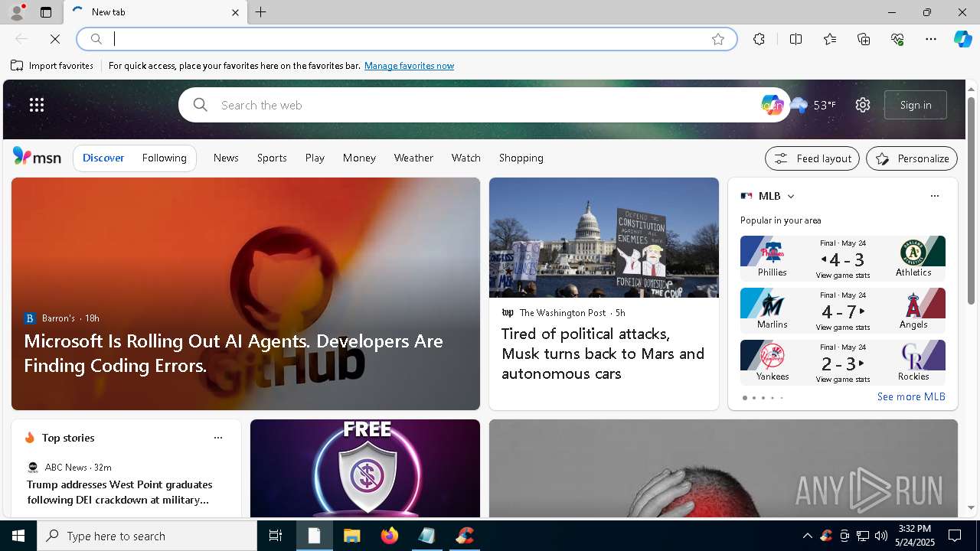
Task: Open the tab actions menu icon
Action: click(46, 12)
